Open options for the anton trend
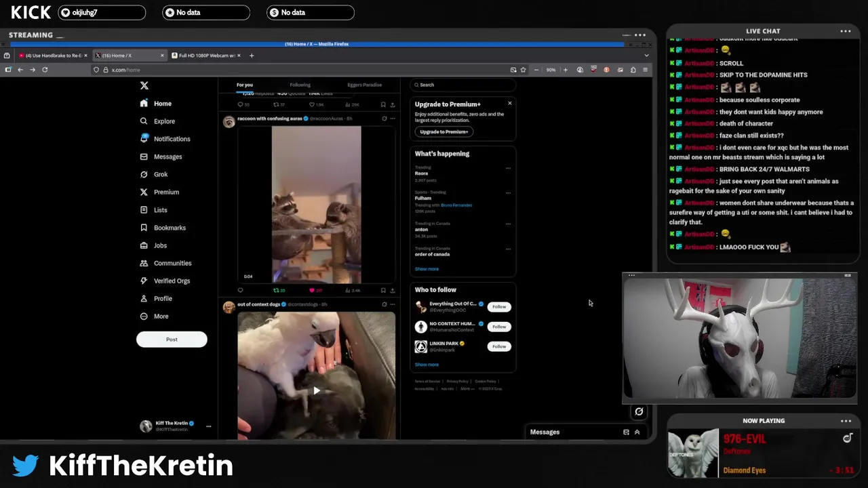 [508, 224]
